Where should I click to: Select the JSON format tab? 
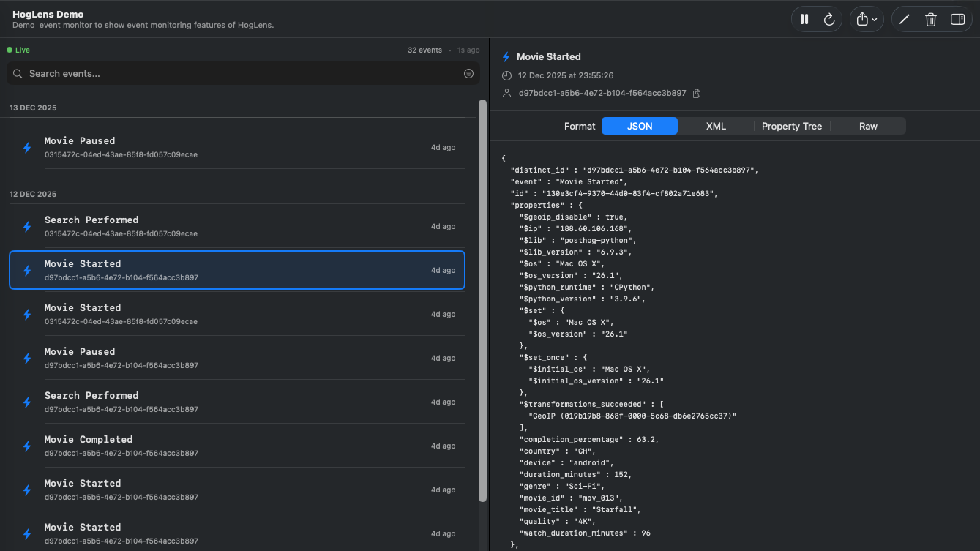point(640,126)
